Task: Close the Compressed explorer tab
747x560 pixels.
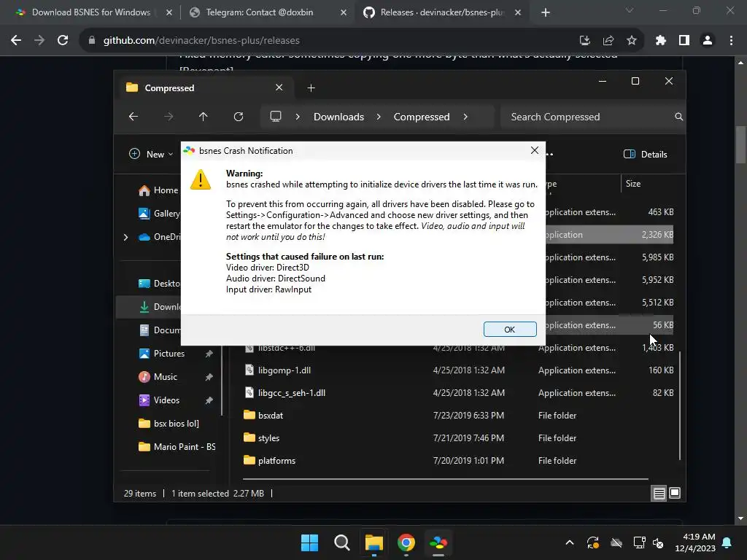Action: 279,87
